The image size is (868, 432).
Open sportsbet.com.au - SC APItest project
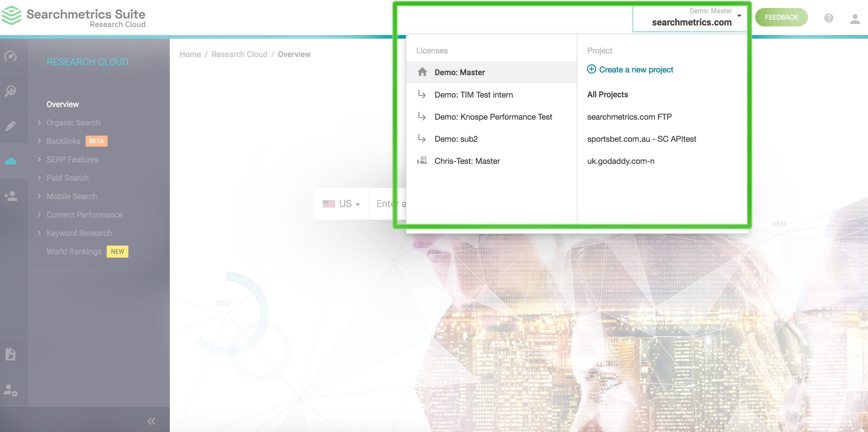click(641, 139)
